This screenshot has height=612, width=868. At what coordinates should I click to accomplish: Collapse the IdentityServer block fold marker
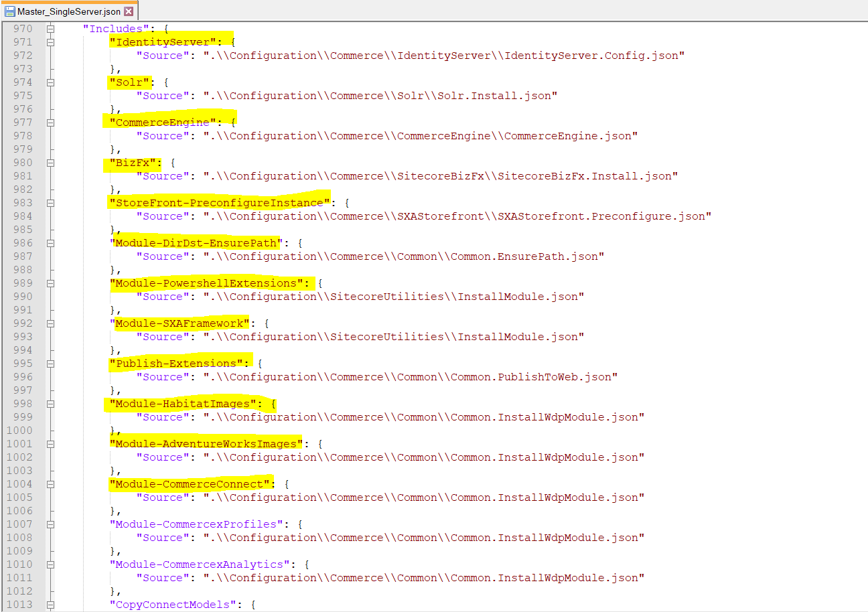coord(50,42)
